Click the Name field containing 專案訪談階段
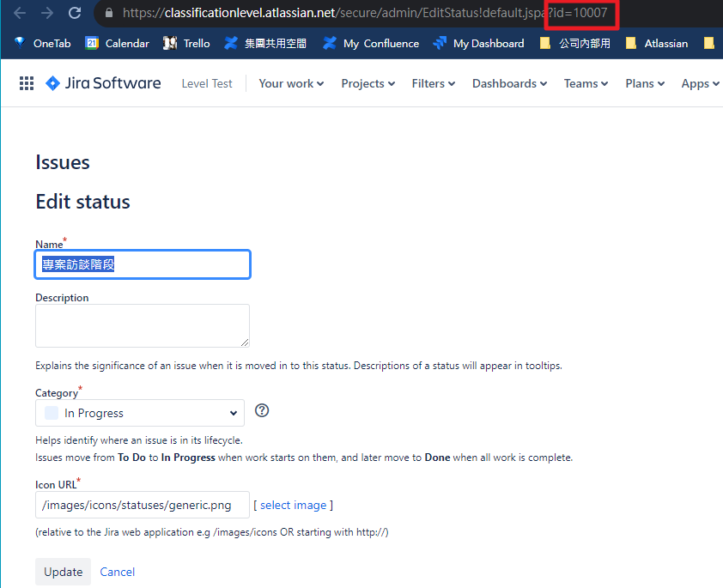Screen dimensions: 723x588 [x=143, y=264]
